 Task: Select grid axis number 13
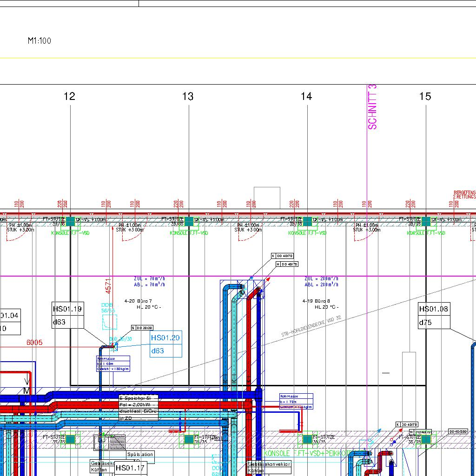(x=188, y=96)
